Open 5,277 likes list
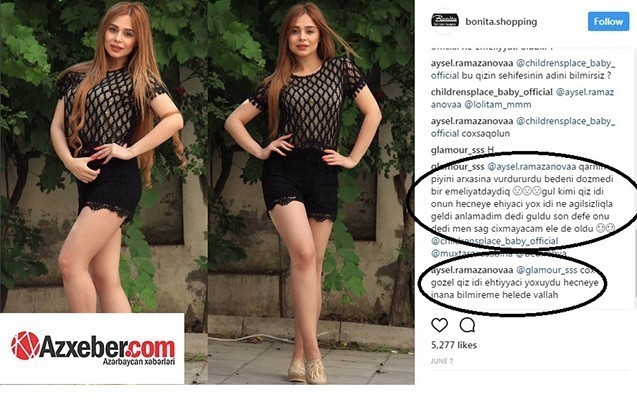 454,345
